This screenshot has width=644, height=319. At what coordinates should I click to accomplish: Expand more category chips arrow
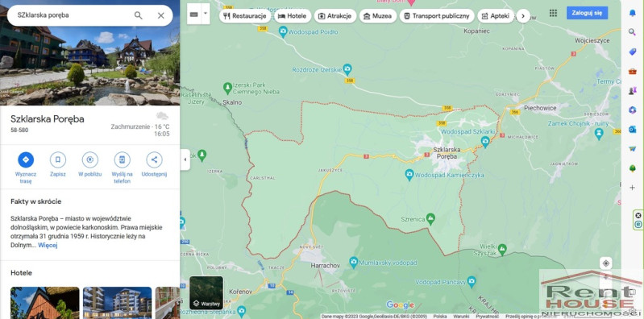pyautogui.click(x=523, y=16)
